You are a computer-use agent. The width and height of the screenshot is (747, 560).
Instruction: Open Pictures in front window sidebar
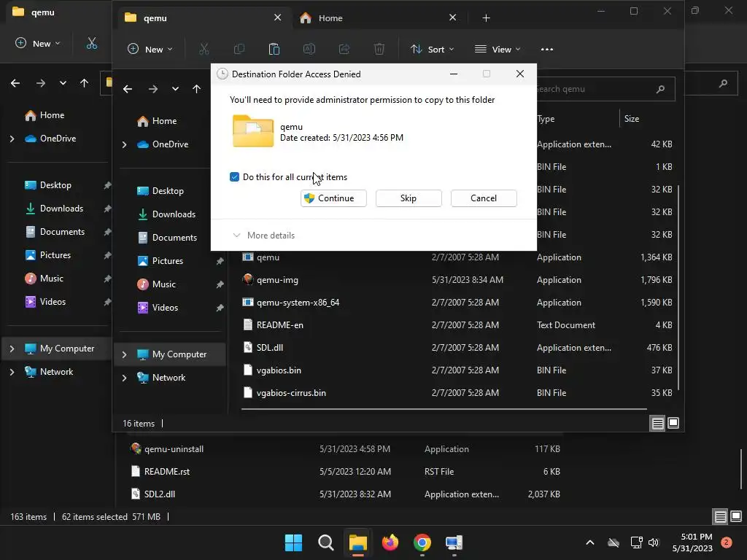(167, 261)
